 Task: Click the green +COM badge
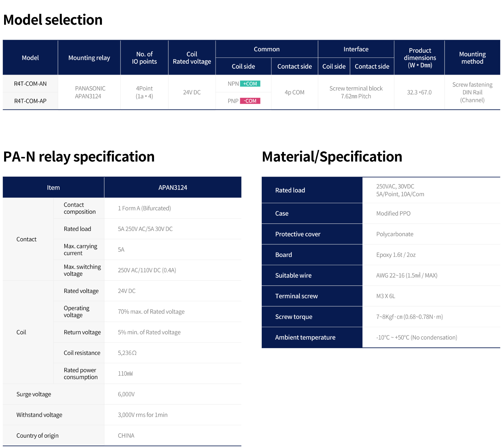pyautogui.click(x=250, y=84)
